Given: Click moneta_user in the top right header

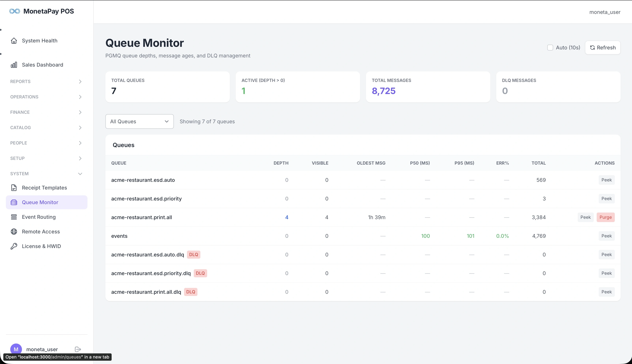Looking at the screenshot, I should tap(605, 12).
